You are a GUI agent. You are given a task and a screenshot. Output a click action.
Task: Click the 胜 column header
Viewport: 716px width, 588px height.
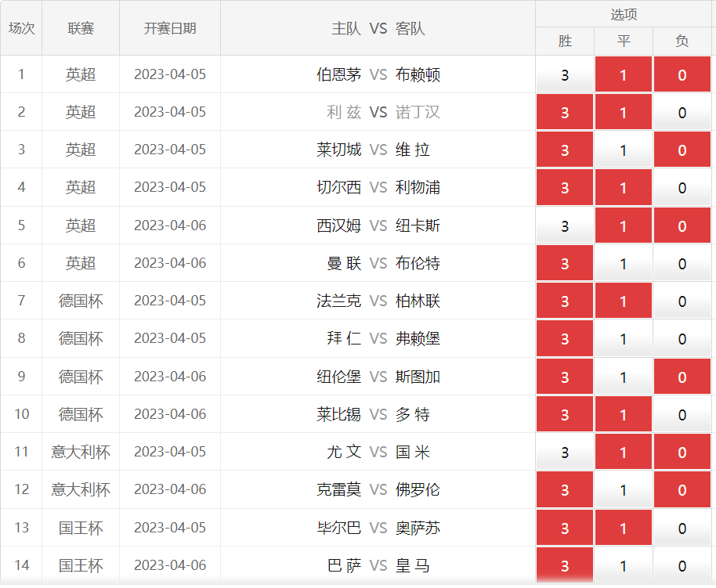[x=565, y=41]
